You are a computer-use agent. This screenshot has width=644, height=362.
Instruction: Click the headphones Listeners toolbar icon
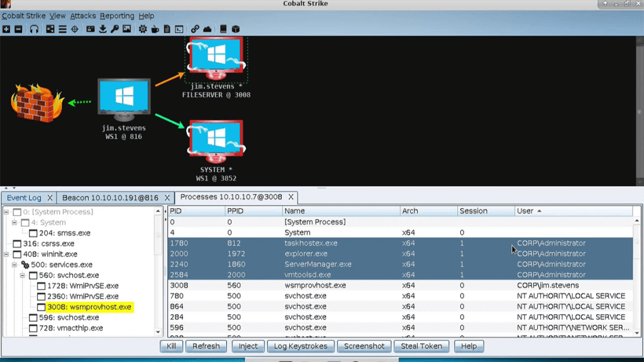click(34, 29)
